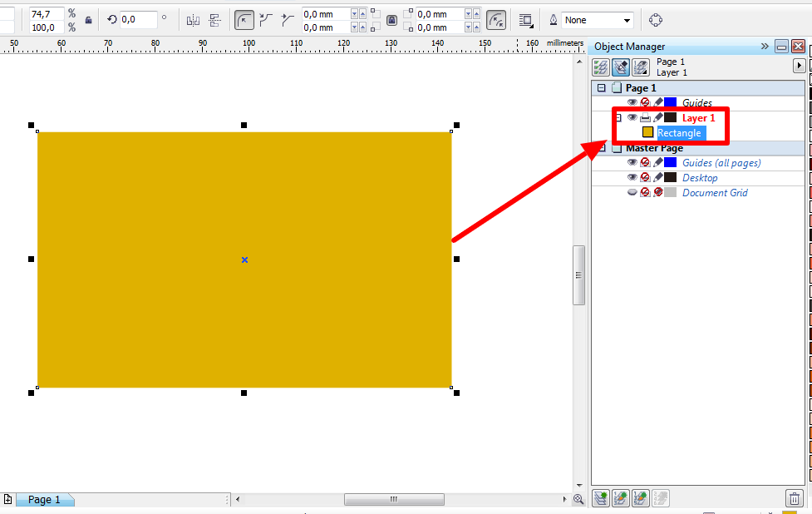Click the blue Guides layer color swatch
812x514 pixels.
(x=670, y=102)
